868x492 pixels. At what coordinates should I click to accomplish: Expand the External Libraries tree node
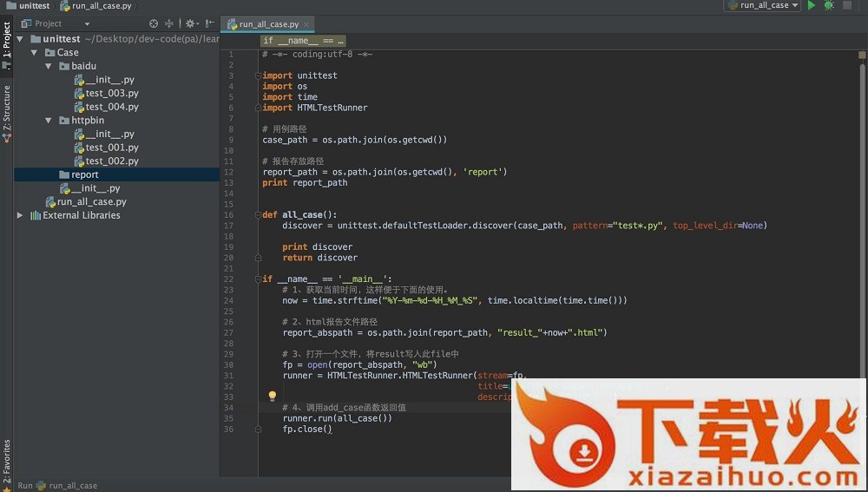click(20, 215)
